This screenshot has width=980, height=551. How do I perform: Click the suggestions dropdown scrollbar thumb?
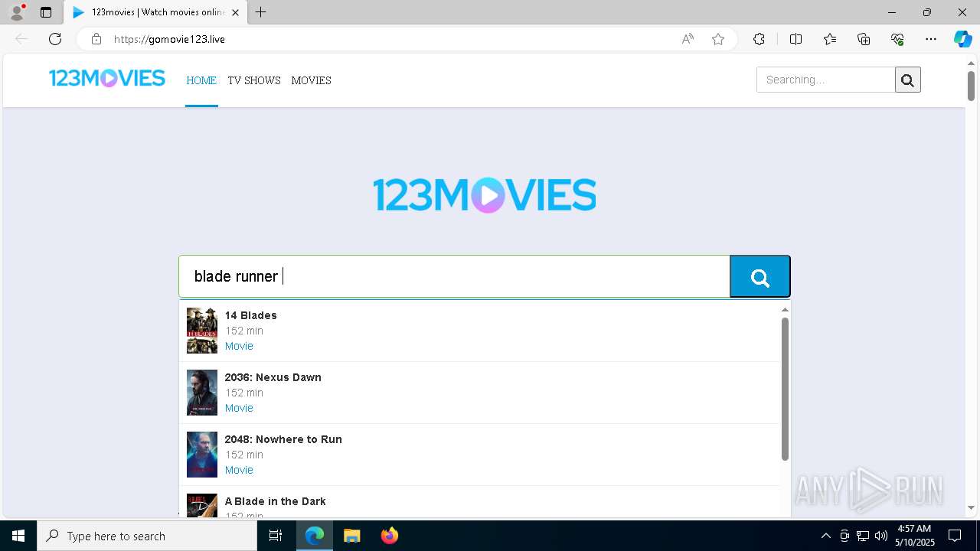(x=785, y=389)
